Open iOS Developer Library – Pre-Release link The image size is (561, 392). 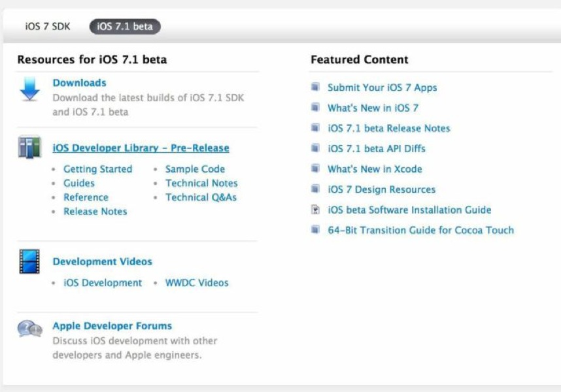click(141, 148)
